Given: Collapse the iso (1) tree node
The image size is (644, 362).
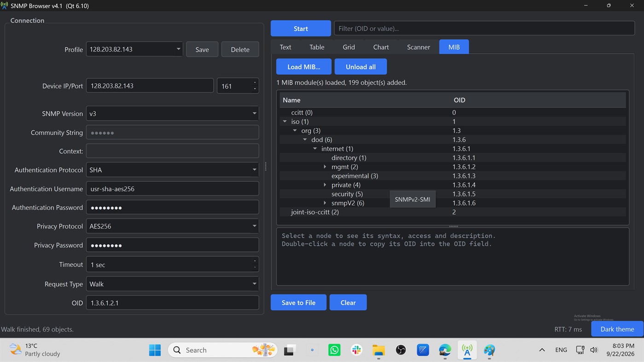Looking at the screenshot, I should (285, 121).
